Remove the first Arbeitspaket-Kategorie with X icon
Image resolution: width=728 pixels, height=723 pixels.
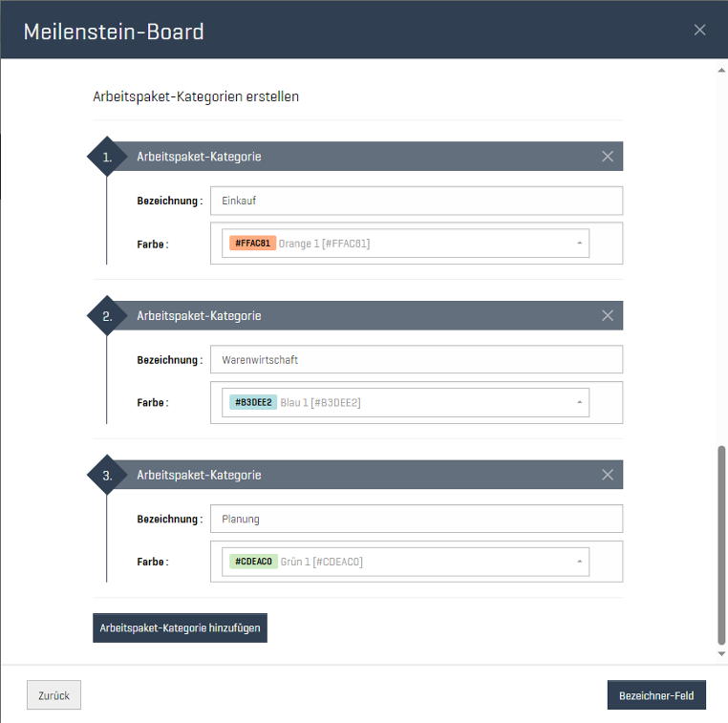(x=608, y=157)
